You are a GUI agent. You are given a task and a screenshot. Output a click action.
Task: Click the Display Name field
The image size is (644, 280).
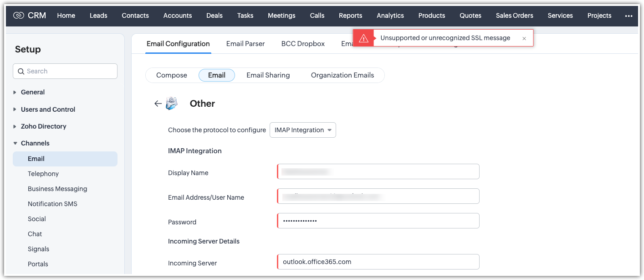pyautogui.click(x=378, y=171)
